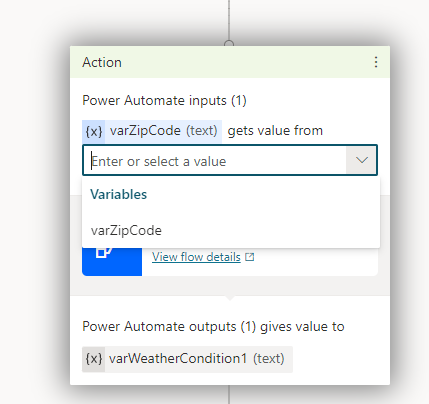Open the View flow details link
Viewport: 429px width, 404px height.
click(196, 257)
